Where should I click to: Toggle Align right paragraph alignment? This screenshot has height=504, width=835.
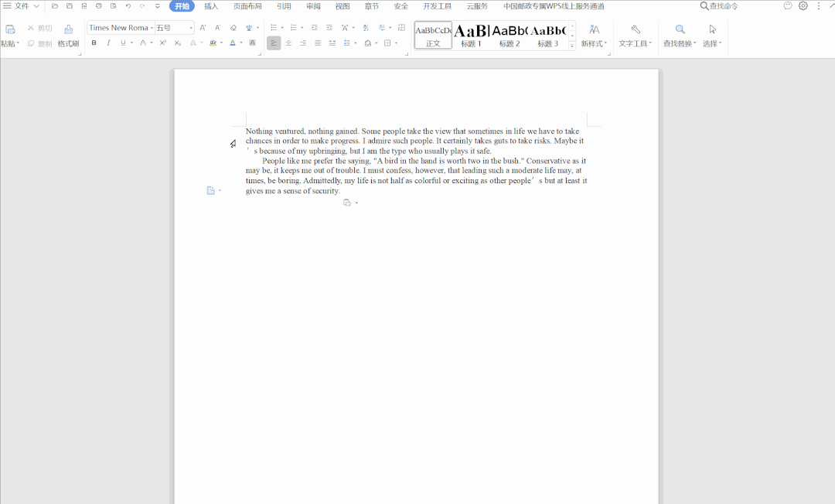tap(303, 43)
